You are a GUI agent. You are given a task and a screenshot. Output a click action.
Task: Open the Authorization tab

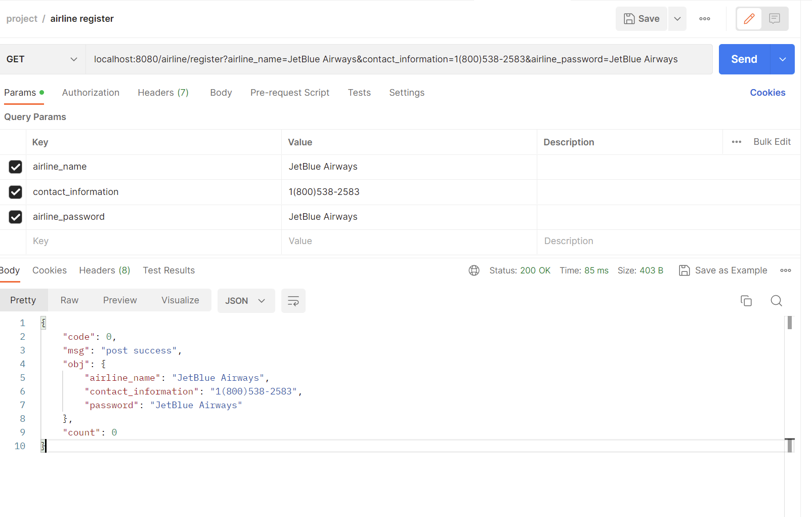pyautogui.click(x=91, y=93)
